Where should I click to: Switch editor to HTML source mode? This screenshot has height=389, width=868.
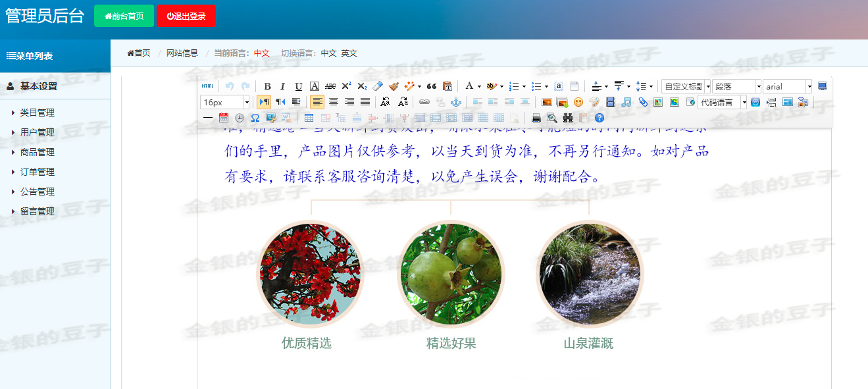point(207,86)
